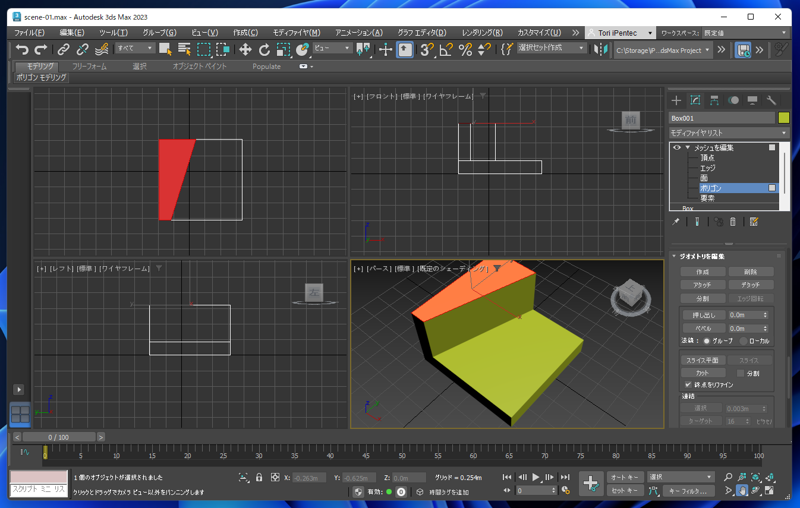Open the ビュー reference coordinate dropdown
The image size is (800, 508).
point(332,48)
